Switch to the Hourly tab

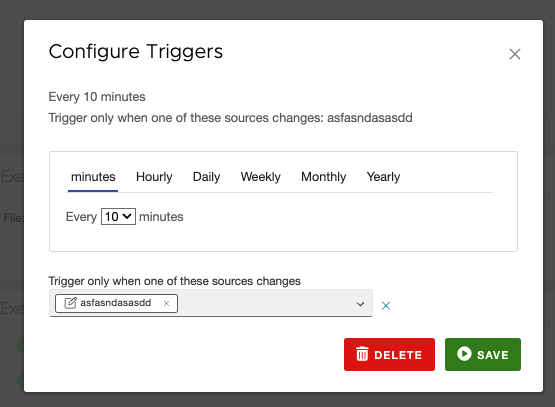pos(154,177)
